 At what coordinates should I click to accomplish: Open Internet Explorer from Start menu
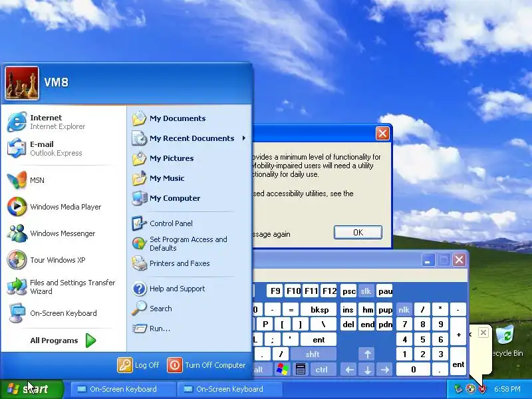(64, 122)
